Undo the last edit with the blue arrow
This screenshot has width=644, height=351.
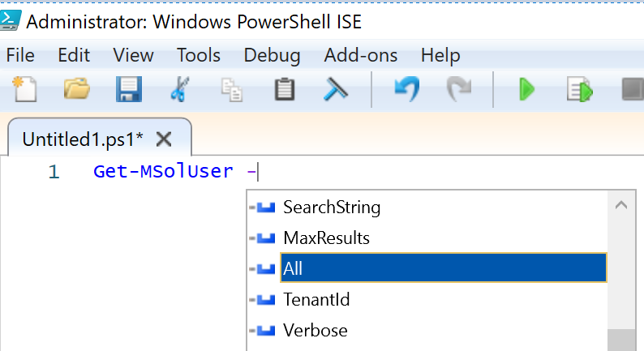[x=407, y=88]
